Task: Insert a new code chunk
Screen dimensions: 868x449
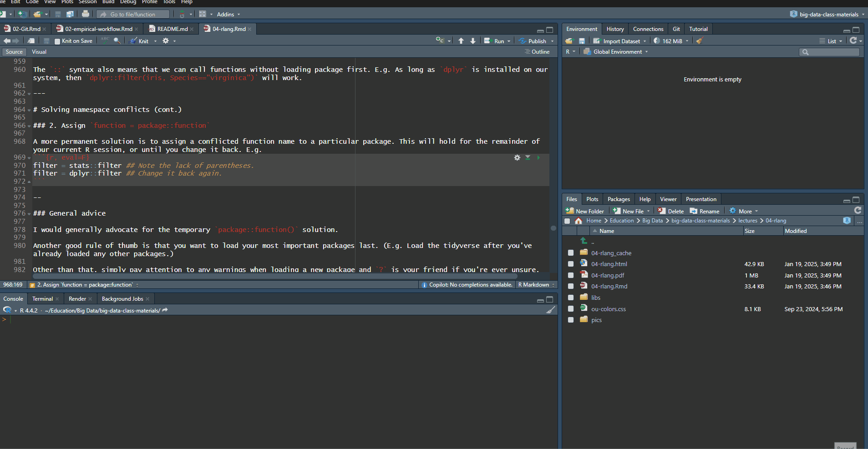Action: pos(440,40)
